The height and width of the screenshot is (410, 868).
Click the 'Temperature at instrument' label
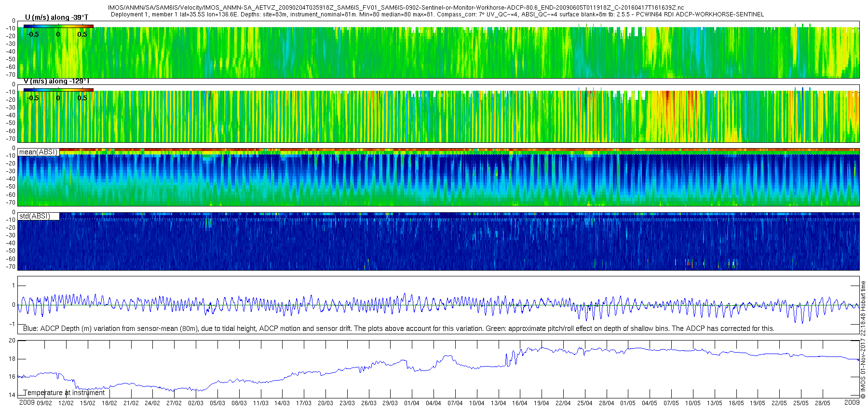[x=64, y=393]
